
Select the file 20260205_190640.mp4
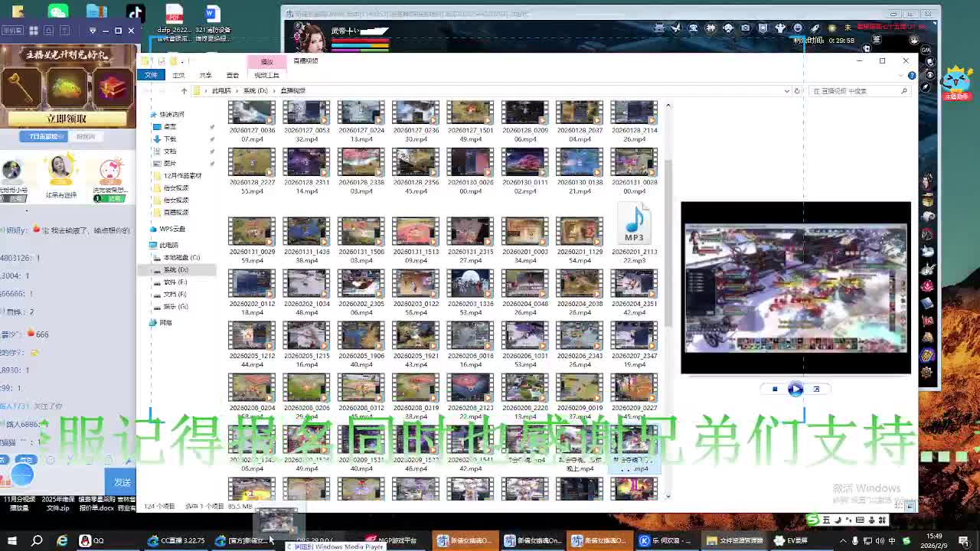(x=361, y=346)
